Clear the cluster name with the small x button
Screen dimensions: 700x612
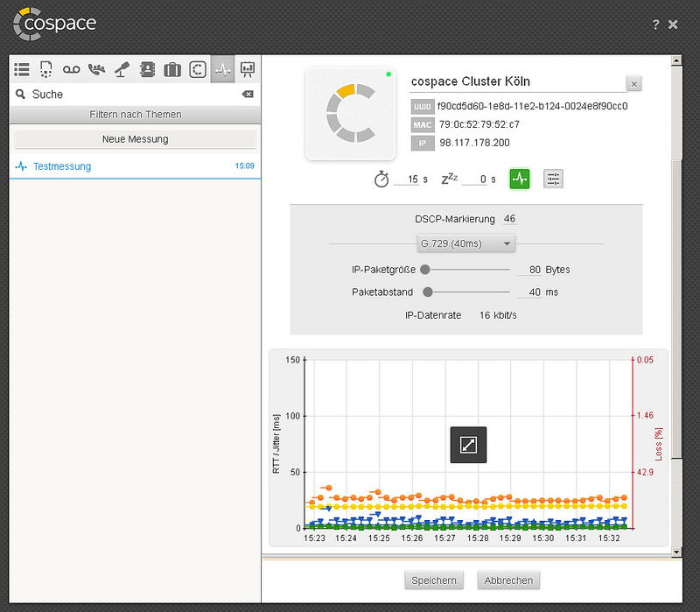tap(633, 83)
